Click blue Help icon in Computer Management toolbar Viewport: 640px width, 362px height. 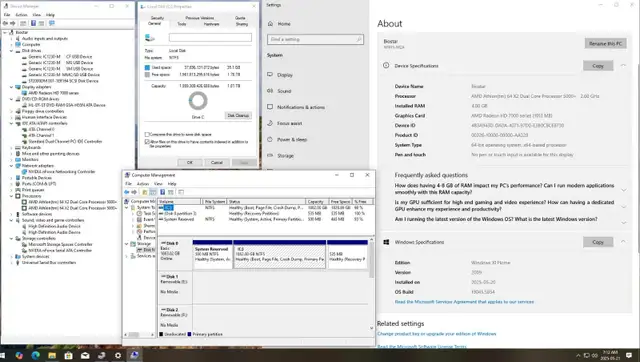coord(162,192)
